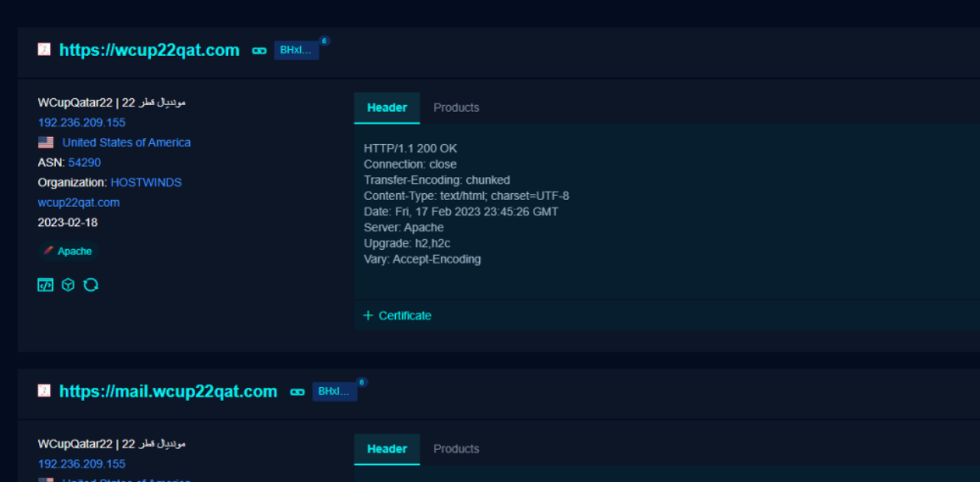Click the HOSTWINDS organization link

pyautogui.click(x=146, y=182)
